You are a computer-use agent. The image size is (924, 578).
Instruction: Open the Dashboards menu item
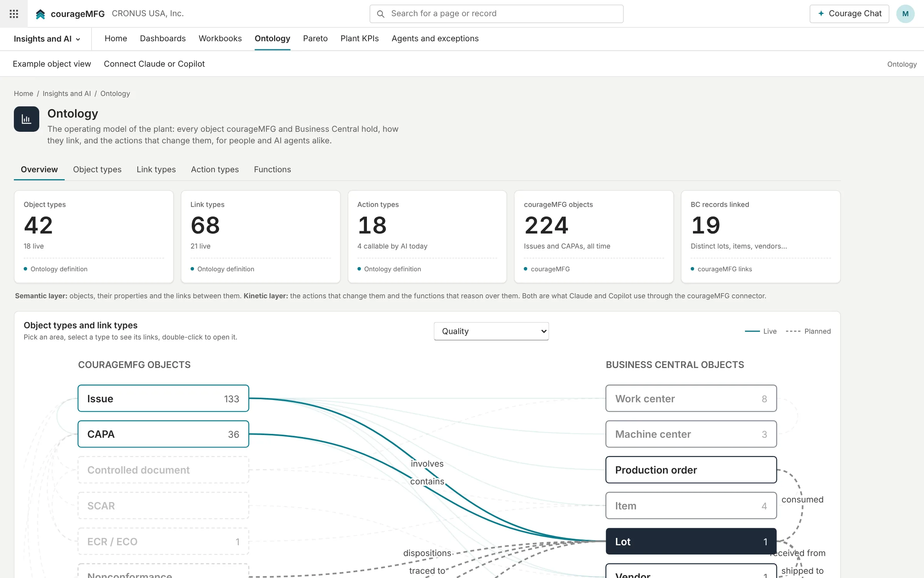(x=163, y=39)
